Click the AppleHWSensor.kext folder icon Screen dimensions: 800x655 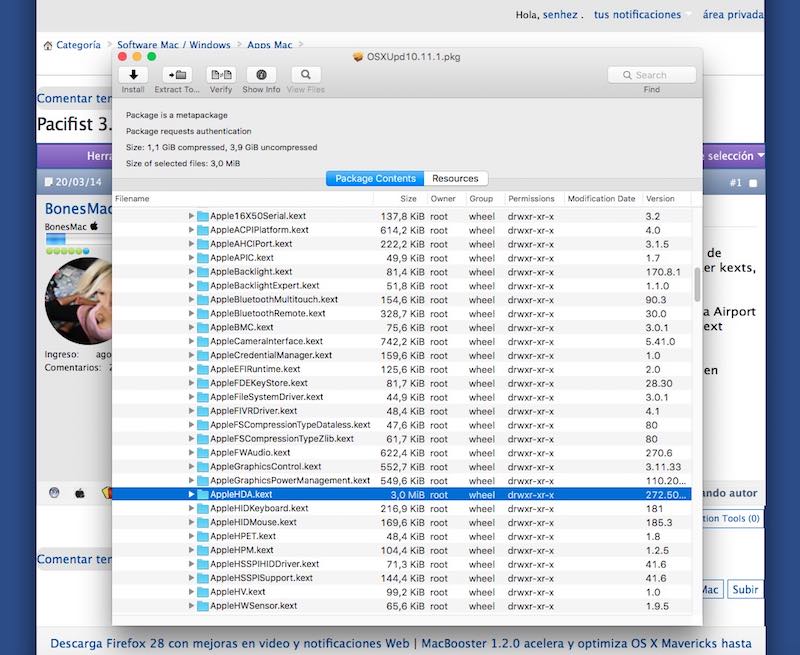click(x=203, y=606)
